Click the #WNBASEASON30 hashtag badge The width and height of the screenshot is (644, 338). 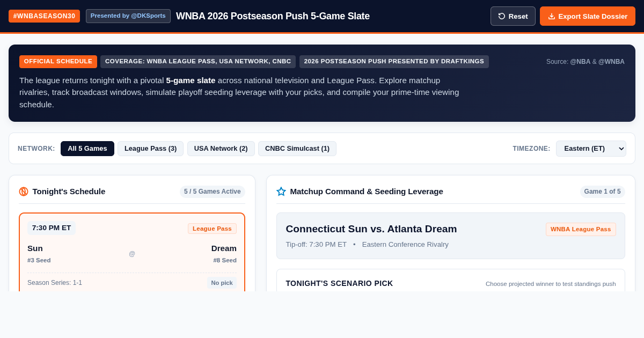pyautogui.click(x=44, y=16)
